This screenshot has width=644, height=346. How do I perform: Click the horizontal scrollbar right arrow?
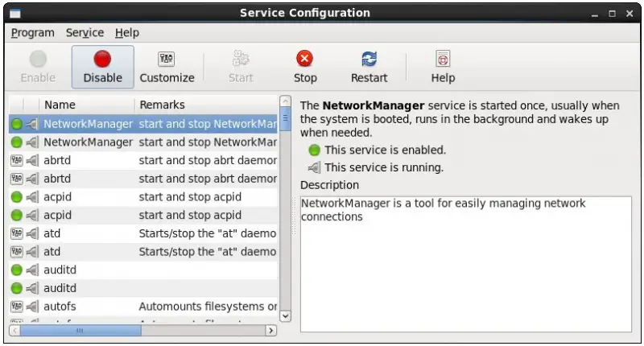(x=271, y=330)
